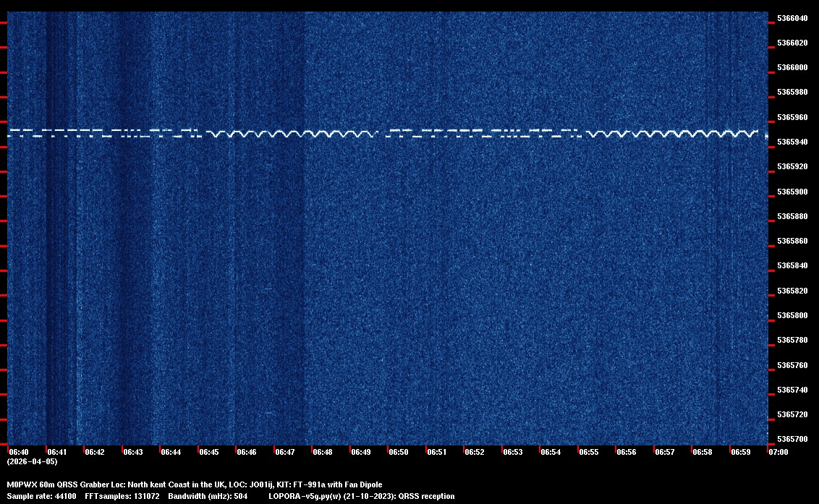
Task: Click the 06:40 time label
Action: pyautogui.click(x=19, y=452)
